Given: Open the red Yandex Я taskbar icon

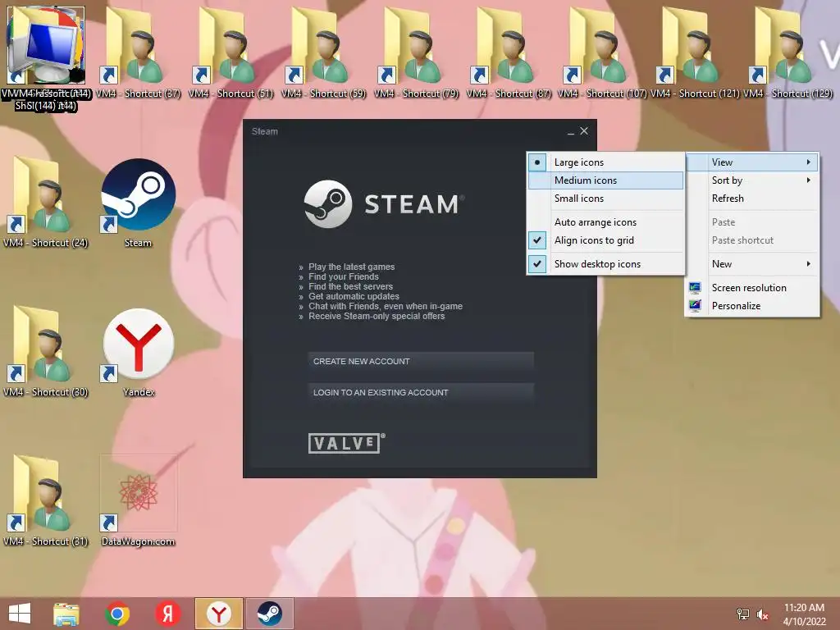Looking at the screenshot, I should pyautogui.click(x=168, y=614).
